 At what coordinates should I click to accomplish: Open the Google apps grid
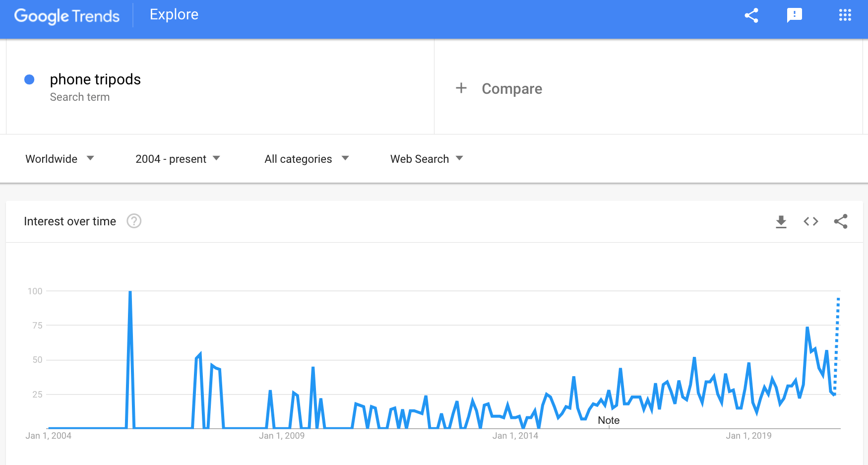pyautogui.click(x=845, y=15)
